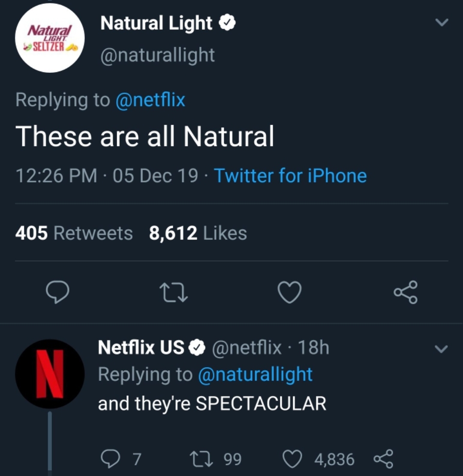Open the @netflix mention link

pyautogui.click(x=150, y=100)
